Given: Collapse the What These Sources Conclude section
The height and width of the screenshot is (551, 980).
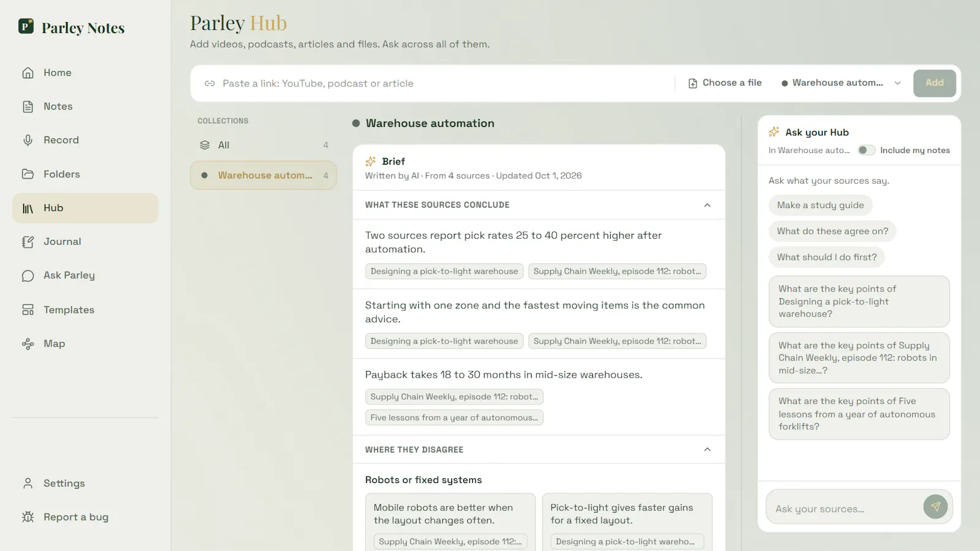Looking at the screenshot, I should (707, 205).
